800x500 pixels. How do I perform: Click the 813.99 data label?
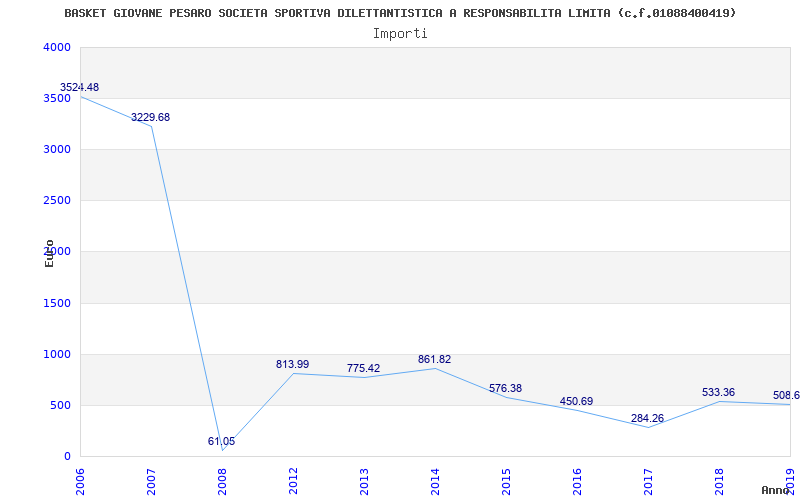tap(292, 364)
